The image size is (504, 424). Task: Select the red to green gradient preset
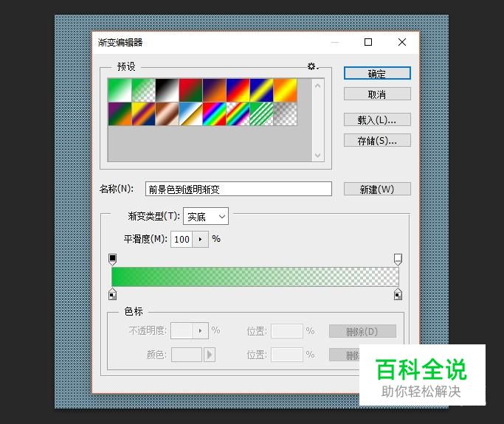[190, 90]
